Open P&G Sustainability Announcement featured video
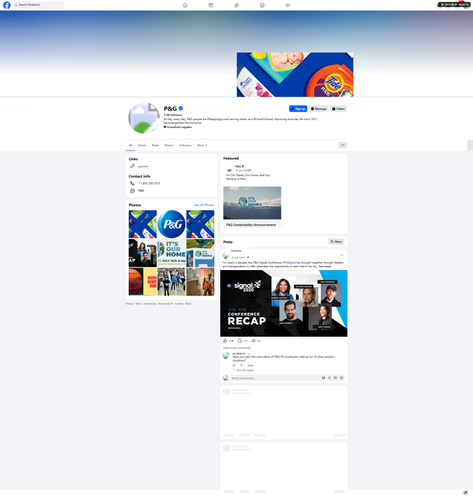Viewport: 473px width, 500px height. tap(252, 203)
